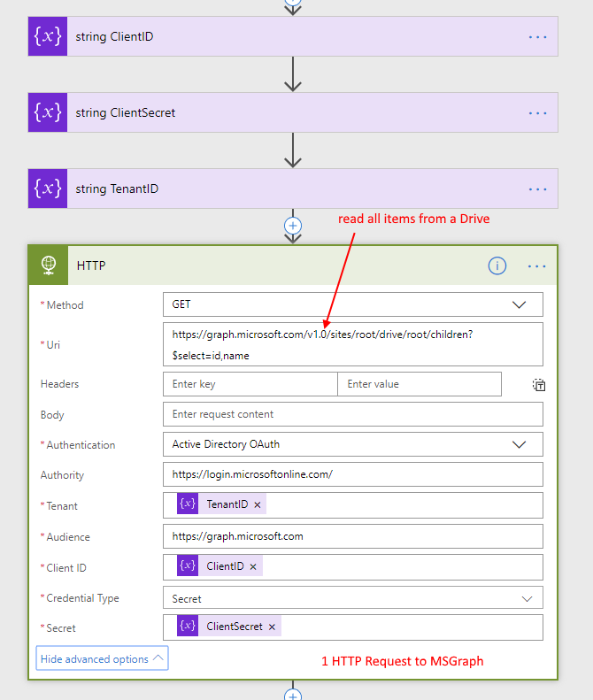The height and width of the screenshot is (700, 593).
Task: Click the variable icon on string ClientSecret step
Action: 47,112
